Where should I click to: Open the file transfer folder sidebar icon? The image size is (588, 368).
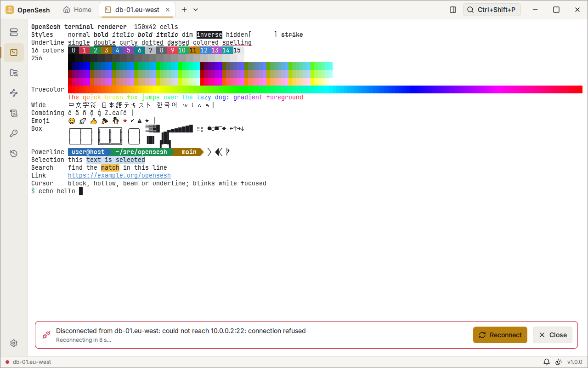tap(14, 73)
